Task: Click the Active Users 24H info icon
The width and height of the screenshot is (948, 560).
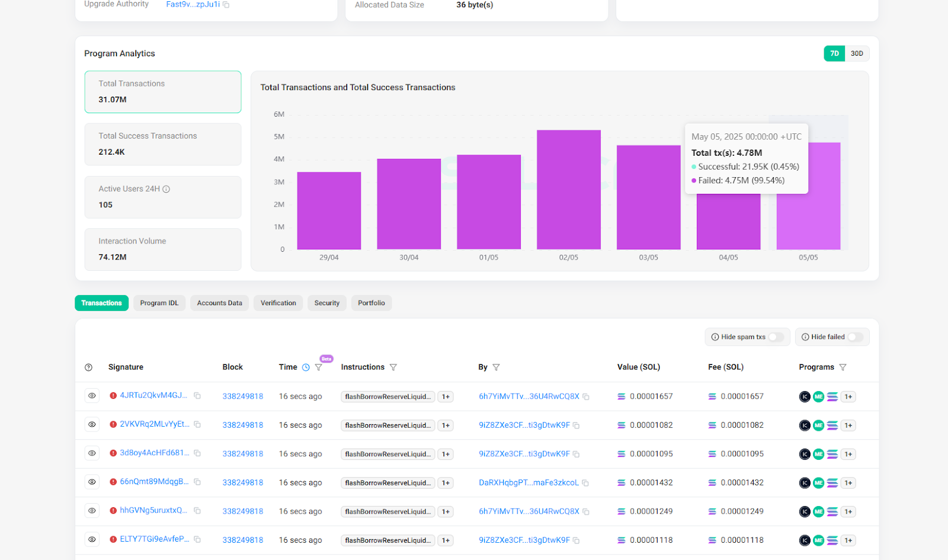Action: (166, 189)
